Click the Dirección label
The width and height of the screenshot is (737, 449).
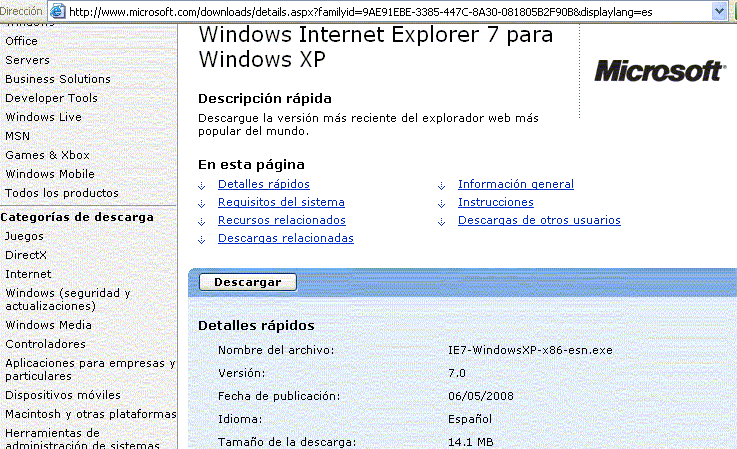[x=21, y=11]
